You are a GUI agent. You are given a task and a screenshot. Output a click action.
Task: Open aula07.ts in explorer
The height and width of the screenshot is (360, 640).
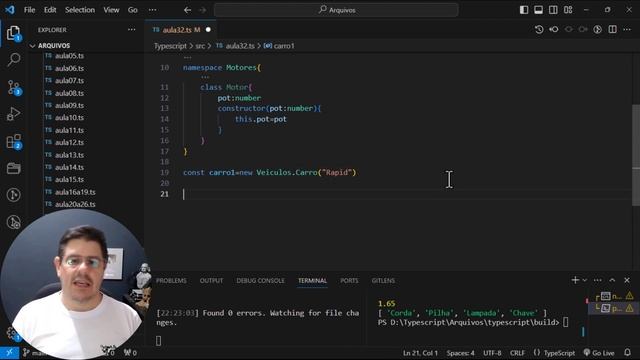[x=69, y=80]
